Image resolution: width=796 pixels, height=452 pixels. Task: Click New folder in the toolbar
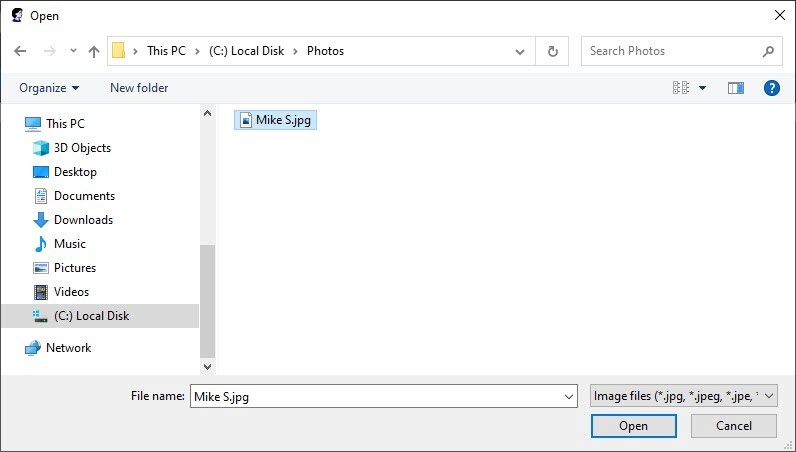coord(139,88)
